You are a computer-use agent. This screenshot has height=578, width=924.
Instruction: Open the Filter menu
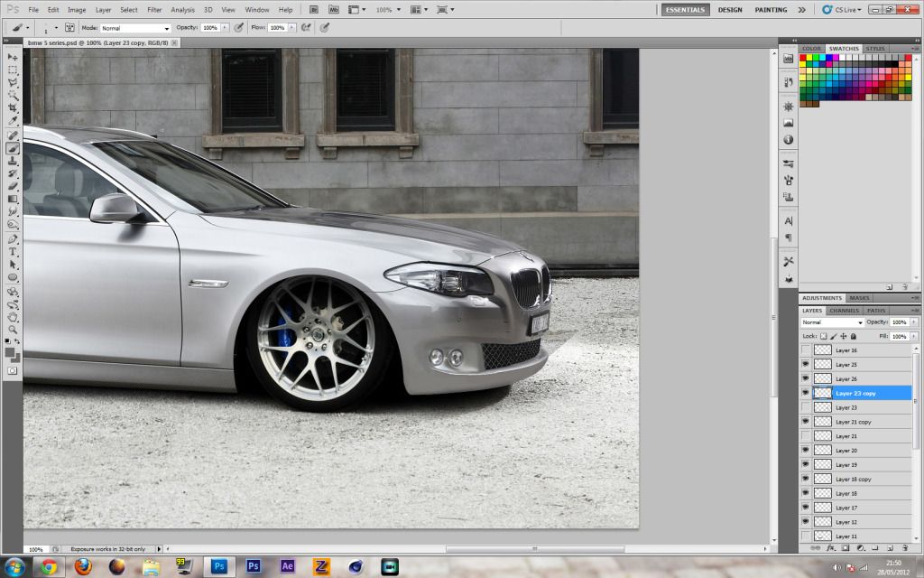pyautogui.click(x=154, y=9)
